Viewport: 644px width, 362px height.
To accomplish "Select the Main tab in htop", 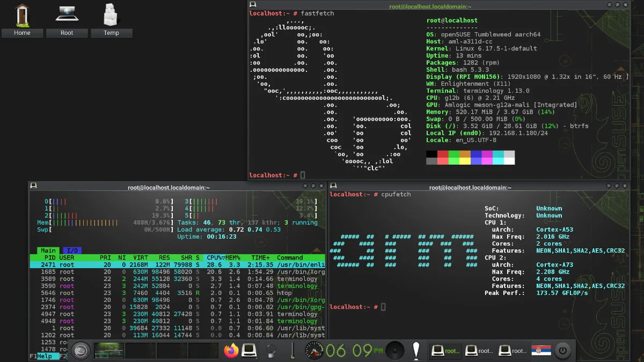I will (48, 250).
